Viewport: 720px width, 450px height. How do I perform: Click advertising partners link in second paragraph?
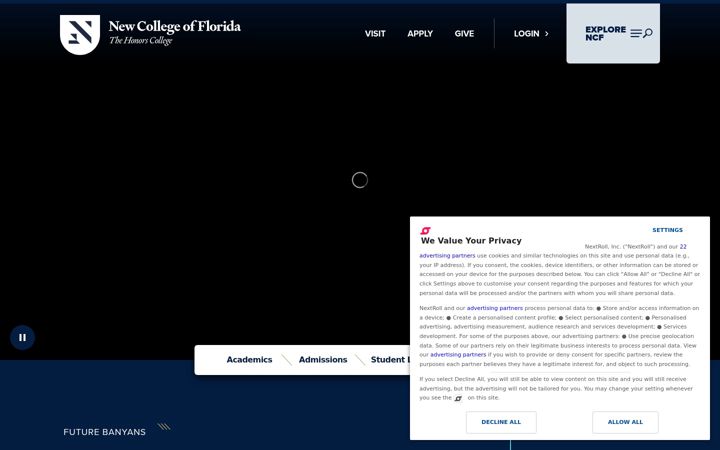click(495, 308)
